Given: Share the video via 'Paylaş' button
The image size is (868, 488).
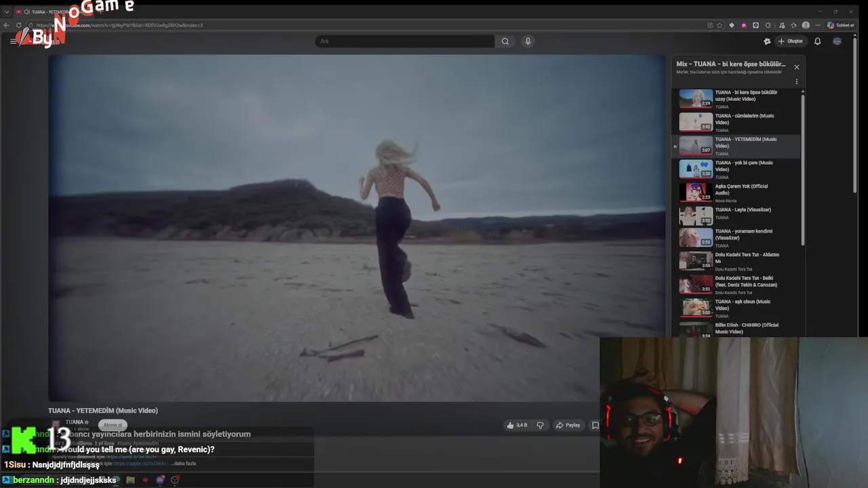Looking at the screenshot, I should 568,425.
